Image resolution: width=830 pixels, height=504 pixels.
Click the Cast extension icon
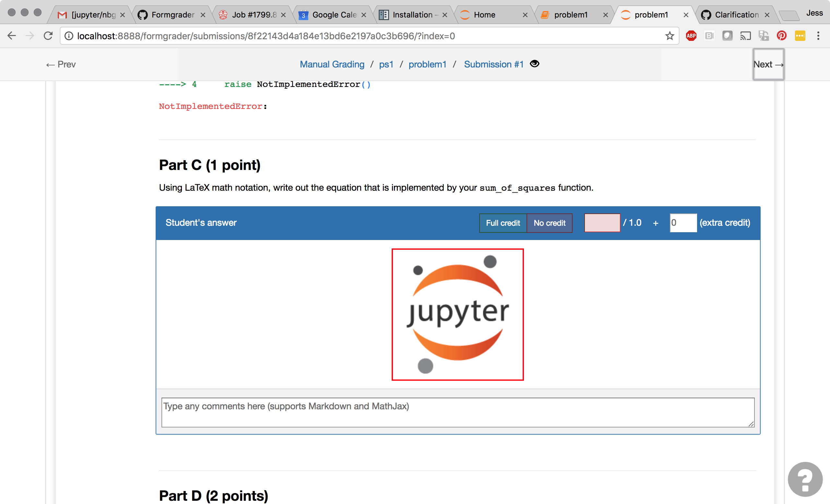[745, 36]
